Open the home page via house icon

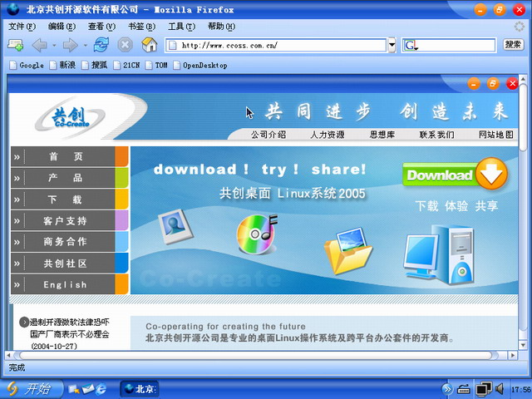coord(150,45)
